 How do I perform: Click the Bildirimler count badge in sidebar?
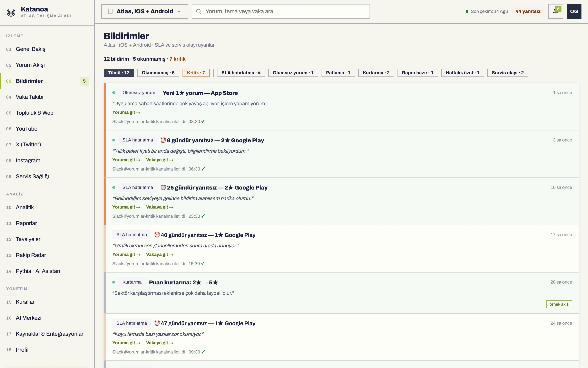pos(84,81)
